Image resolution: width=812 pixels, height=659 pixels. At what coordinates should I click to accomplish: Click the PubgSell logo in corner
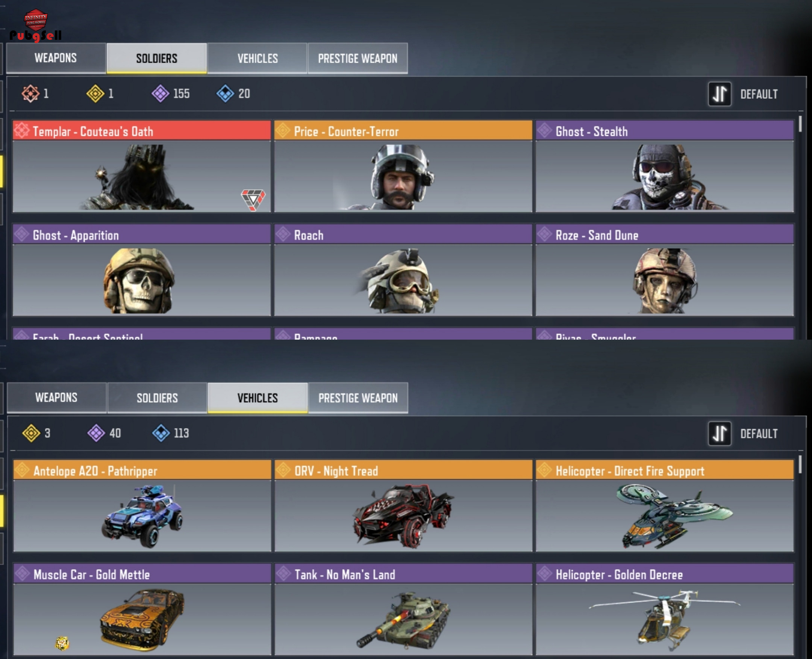[36, 26]
